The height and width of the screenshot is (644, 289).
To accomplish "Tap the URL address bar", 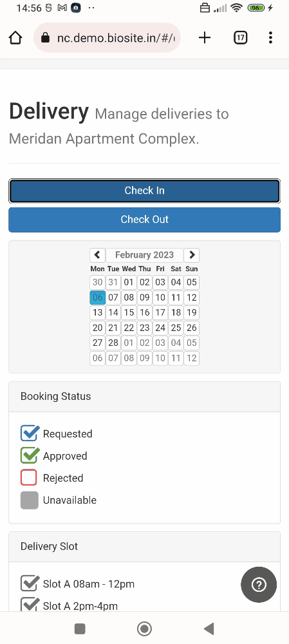I will click(107, 38).
